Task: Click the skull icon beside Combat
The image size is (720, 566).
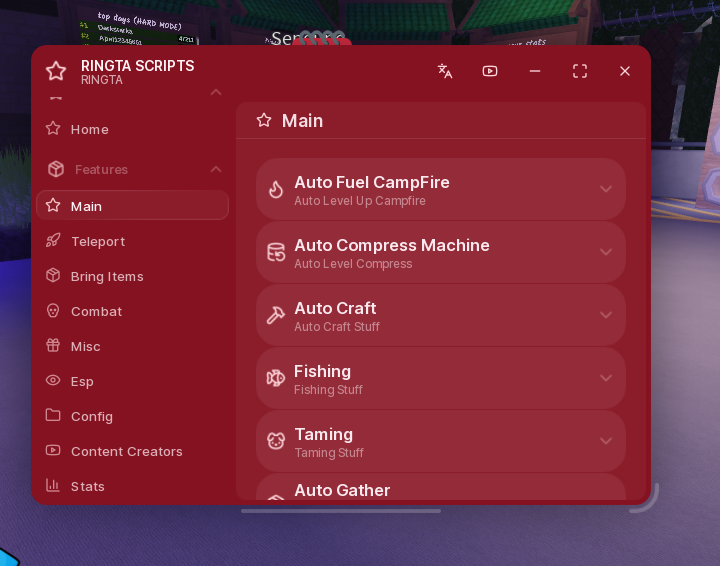Action: click(53, 311)
